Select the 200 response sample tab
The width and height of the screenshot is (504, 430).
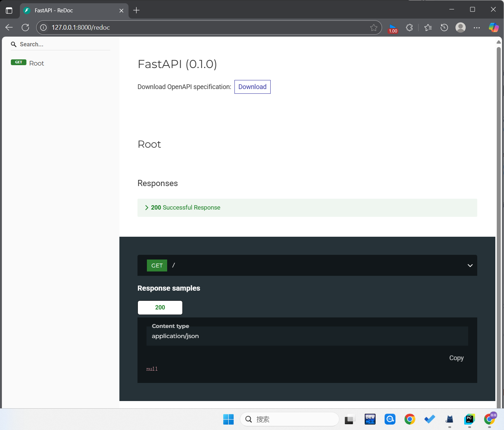[160, 307]
